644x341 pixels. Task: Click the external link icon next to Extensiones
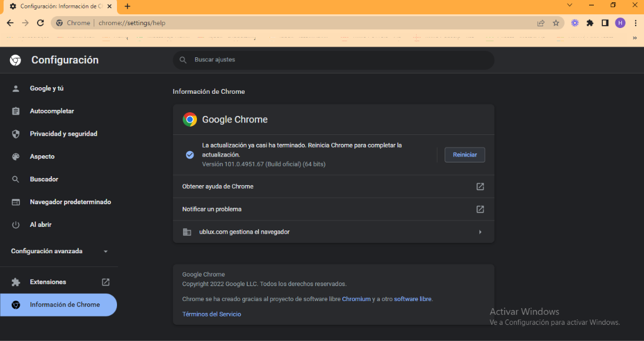tap(106, 282)
